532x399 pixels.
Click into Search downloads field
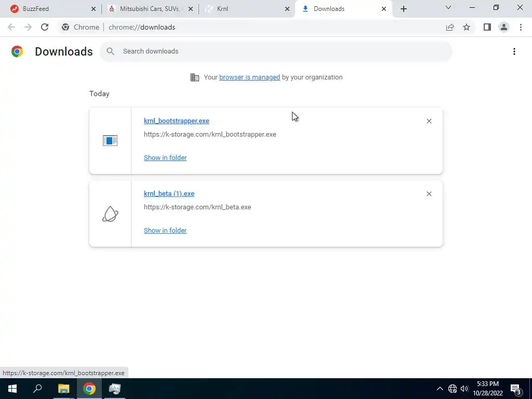pyautogui.click(x=276, y=51)
